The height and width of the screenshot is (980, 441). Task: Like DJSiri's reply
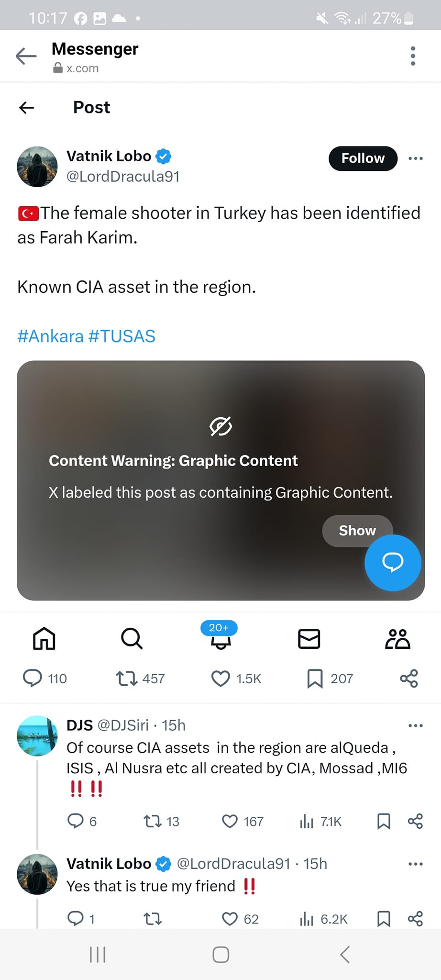point(230,821)
